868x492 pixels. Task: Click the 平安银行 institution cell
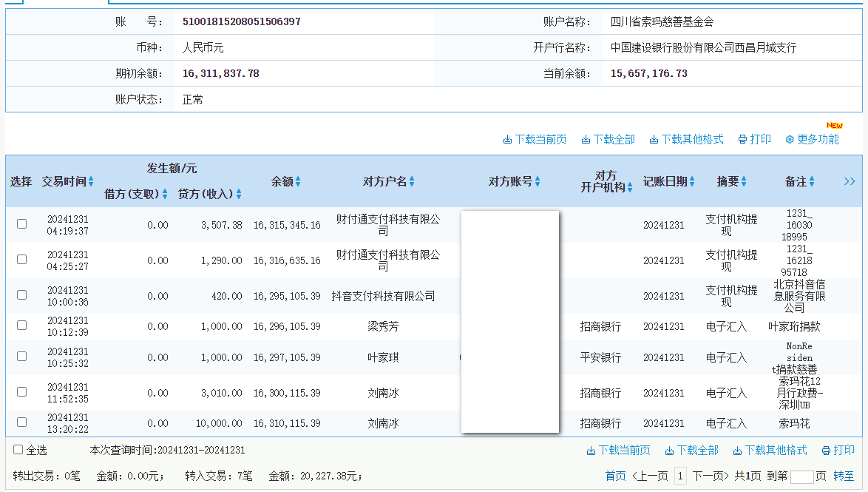click(x=600, y=357)
